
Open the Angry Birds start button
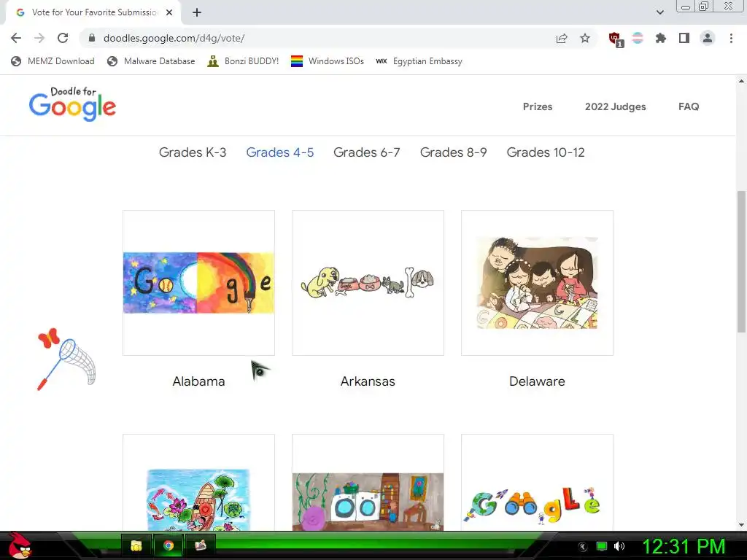19,545
